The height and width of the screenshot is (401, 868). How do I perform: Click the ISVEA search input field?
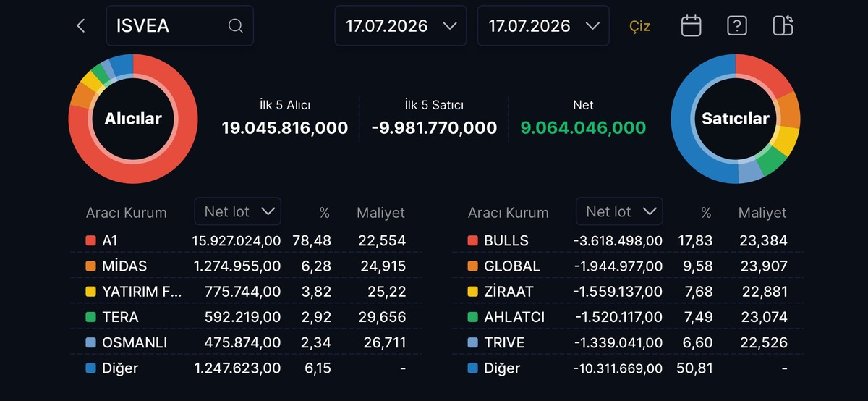click(179, 26)
